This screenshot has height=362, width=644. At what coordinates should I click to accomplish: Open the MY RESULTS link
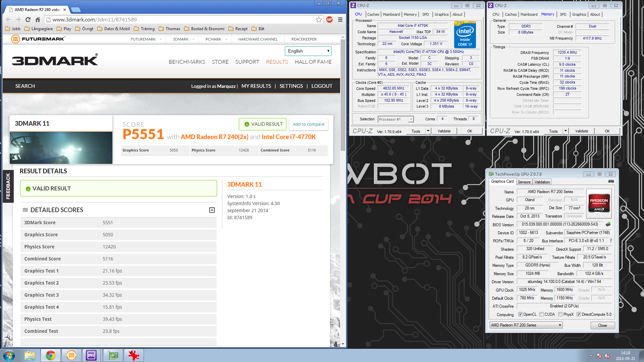(x=256, y=86)
